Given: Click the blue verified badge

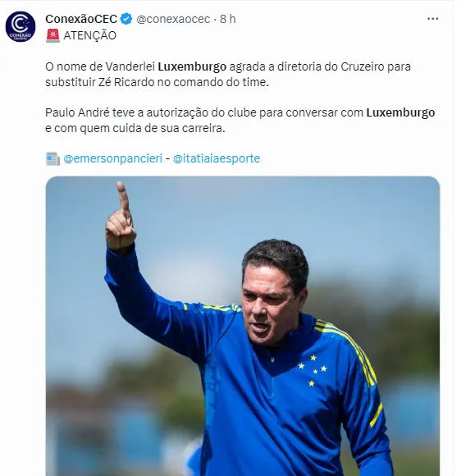Looking at the screenshot, I should point(126,19).
